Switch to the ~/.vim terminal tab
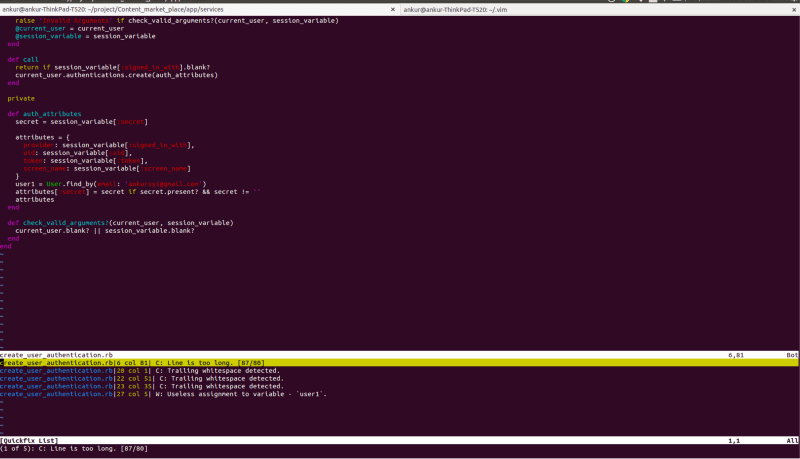Screen dimensions: 800x459 click(599, 9)
